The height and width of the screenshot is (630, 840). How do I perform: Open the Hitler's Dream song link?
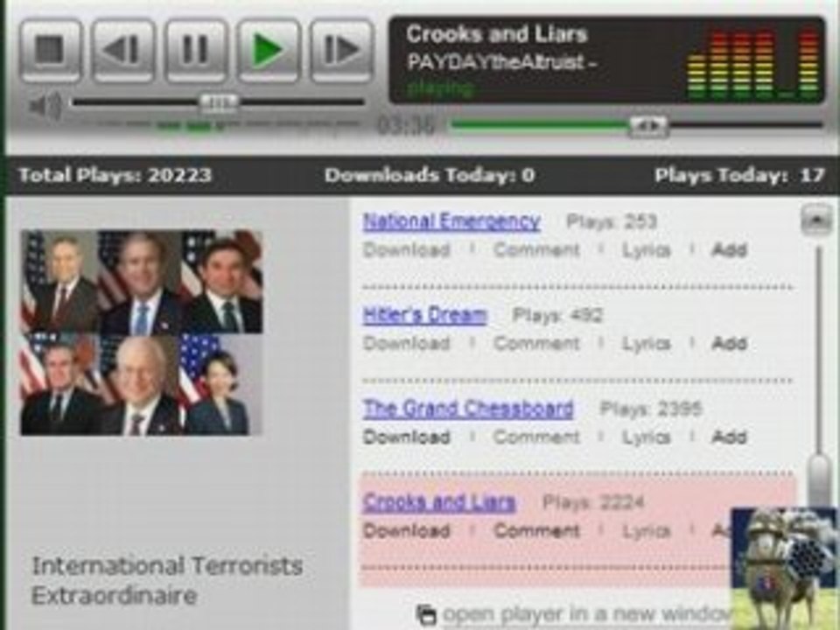pyautogui.click(x=425, y=314)
